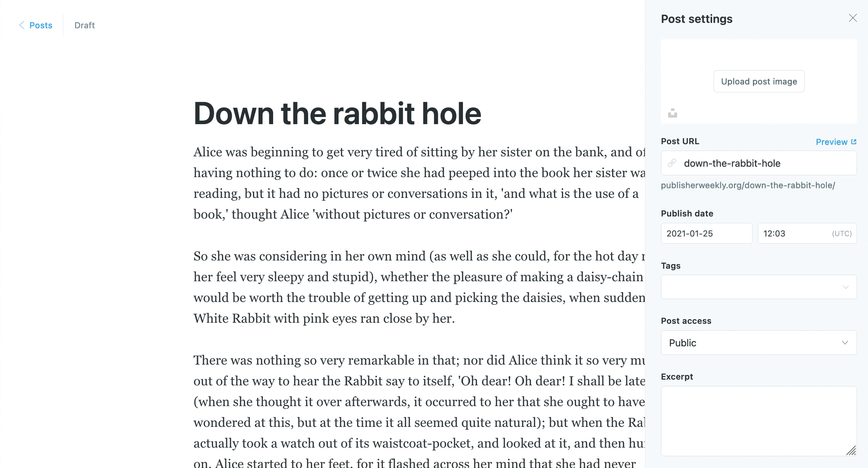Click the publisherweekly.org URL text
The image size is (868, 468).
click(748, 185)
